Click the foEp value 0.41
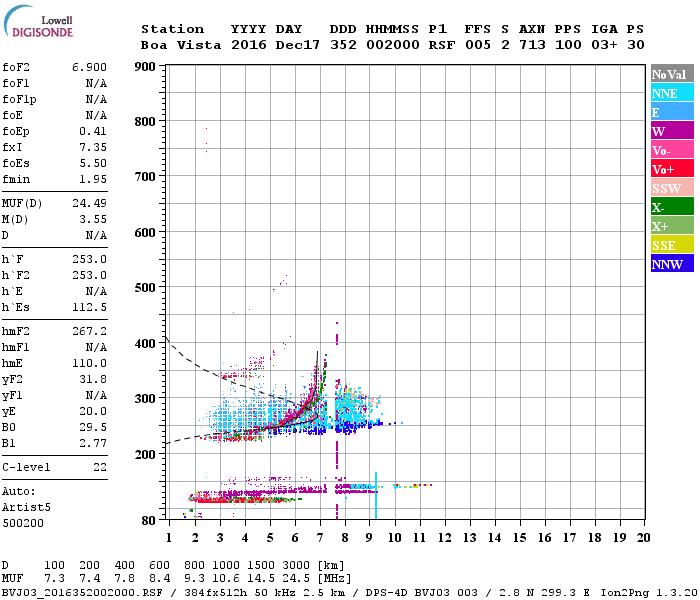The image size is (700, 600). click(x=93, y=131)
